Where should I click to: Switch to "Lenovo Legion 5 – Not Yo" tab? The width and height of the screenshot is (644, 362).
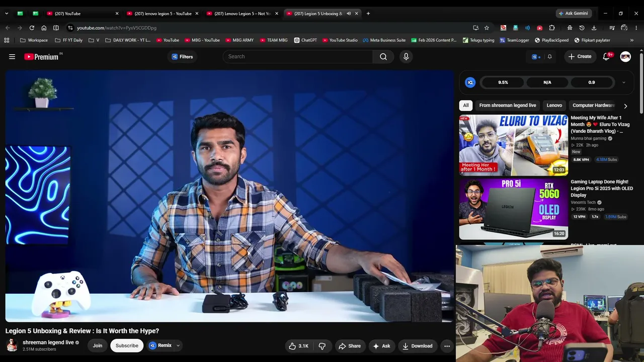(x=243, y=14)
